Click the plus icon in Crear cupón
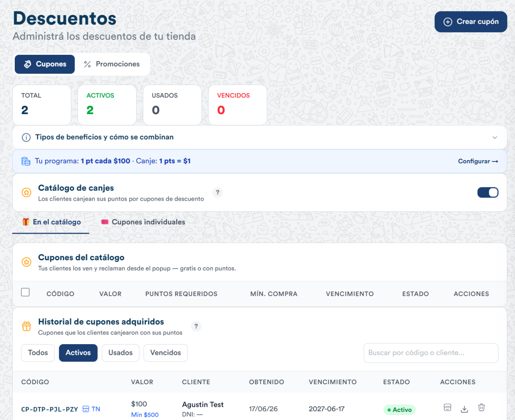Image resolution: width=515 pixels, height=420 pixels. pyautogui.click(x=448, y=22)
